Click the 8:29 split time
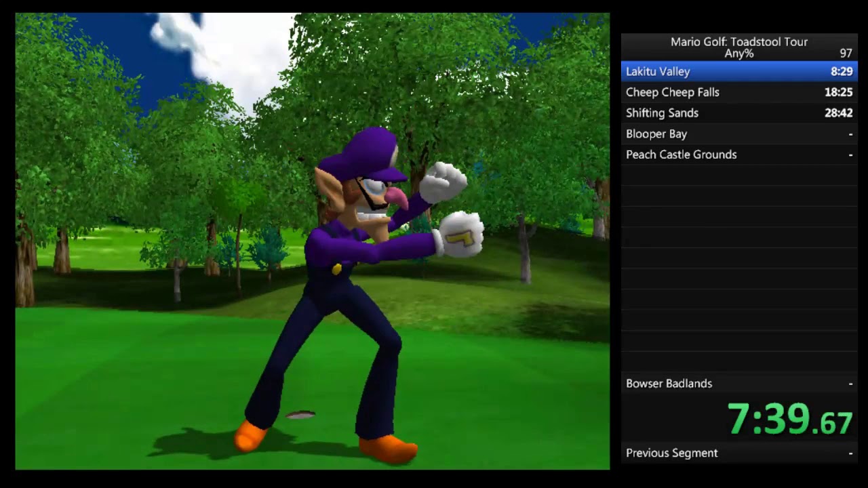 pos(842,71)
